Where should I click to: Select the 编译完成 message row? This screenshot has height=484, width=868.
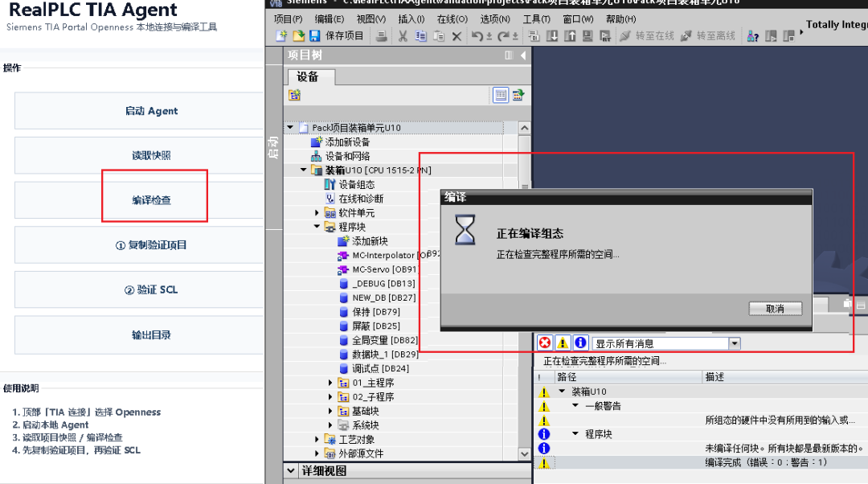(701, 462)
